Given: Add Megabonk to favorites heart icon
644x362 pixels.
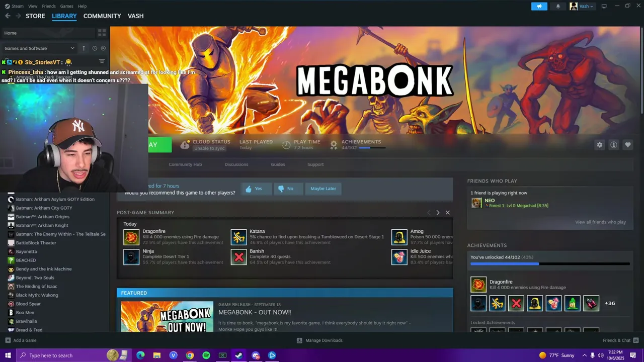Looking at the screenshot, I should tap(627, 145).
